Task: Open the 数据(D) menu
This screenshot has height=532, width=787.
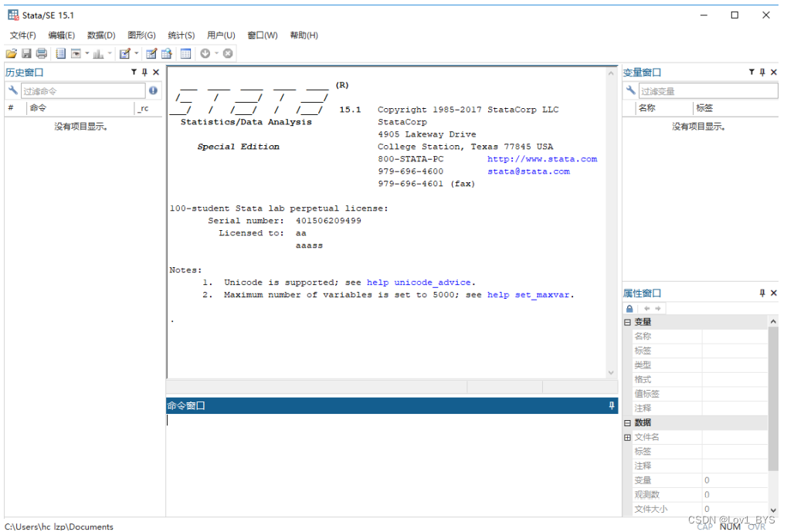Action: tap(101, 36)
